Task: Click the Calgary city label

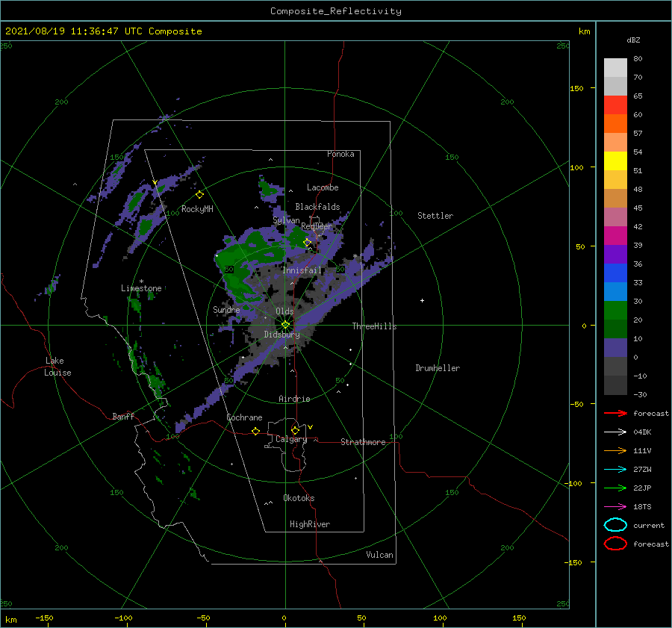Action: (x=291, y=439)
